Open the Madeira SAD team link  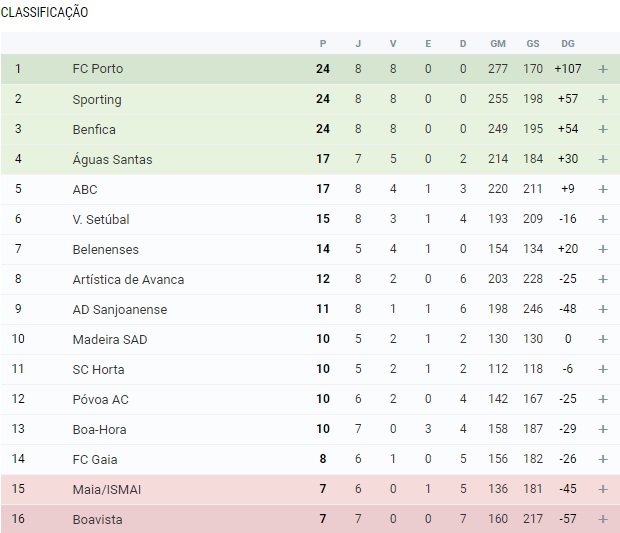tap(109, 340)
